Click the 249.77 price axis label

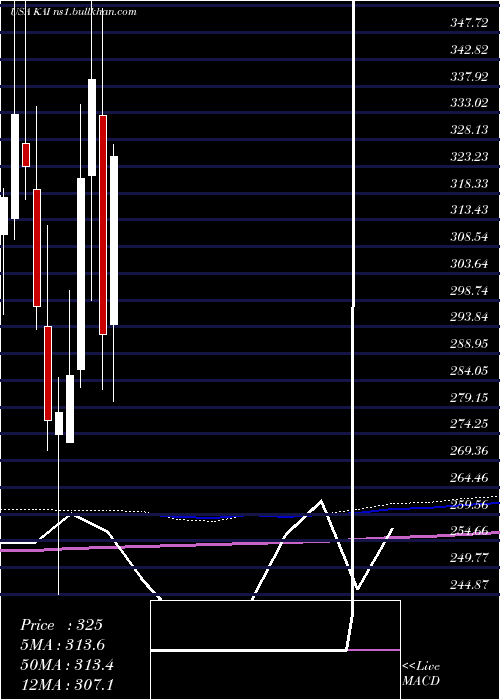tap(469, 558)
